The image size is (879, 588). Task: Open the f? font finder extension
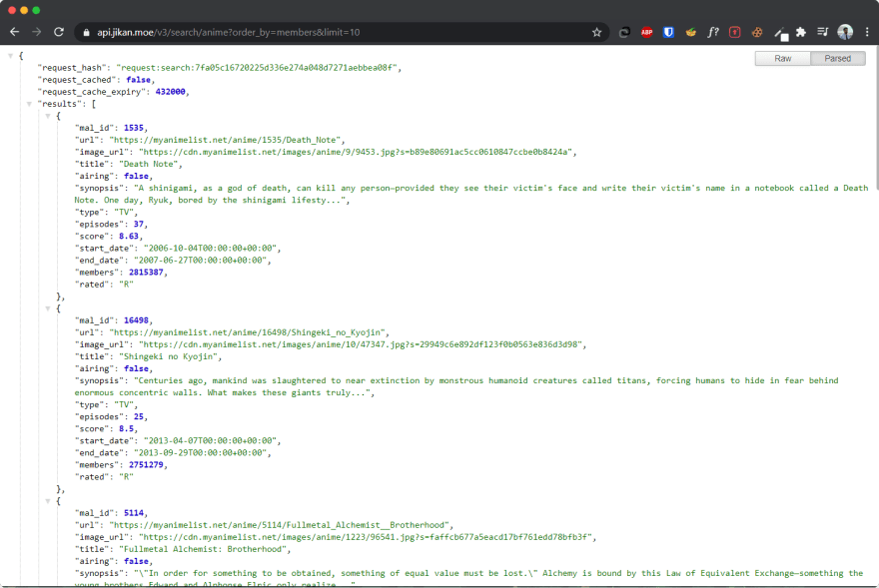tap(712, 33)
